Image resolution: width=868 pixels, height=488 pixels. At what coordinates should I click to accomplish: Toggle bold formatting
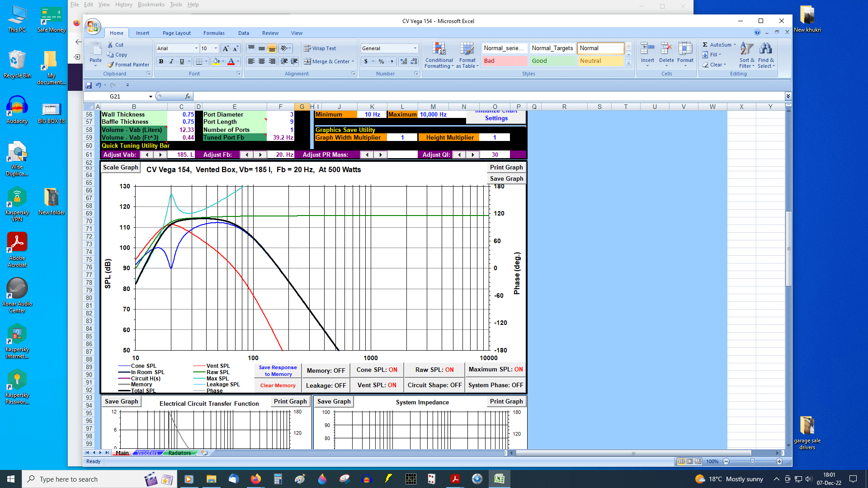(x=161, y=61)
